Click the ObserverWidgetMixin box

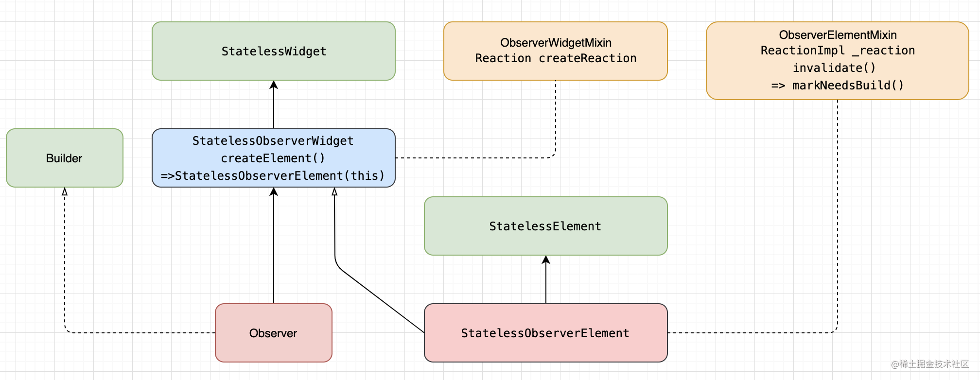point(556,51)
